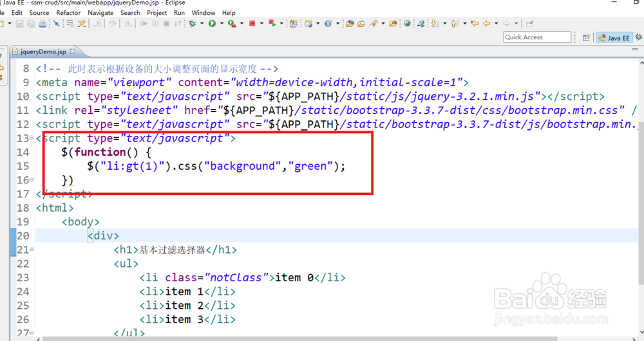Open the Edit menu
This screenshot has width=644, height=341.
[x=17, y=13]
